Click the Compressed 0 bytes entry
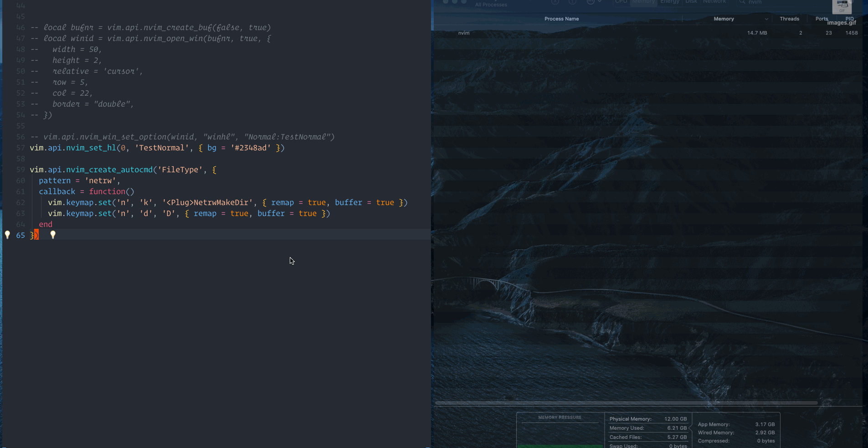868x448 pixels. tap(736, 441)
